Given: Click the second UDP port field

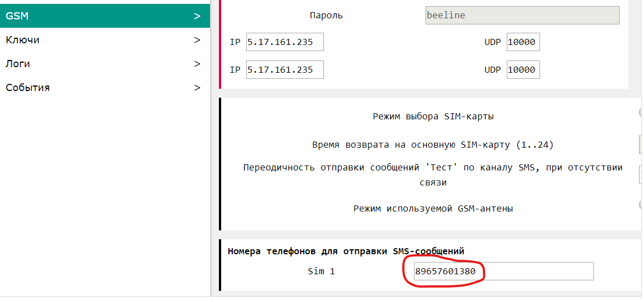Looking at the screenshot, I should (523, 70).
